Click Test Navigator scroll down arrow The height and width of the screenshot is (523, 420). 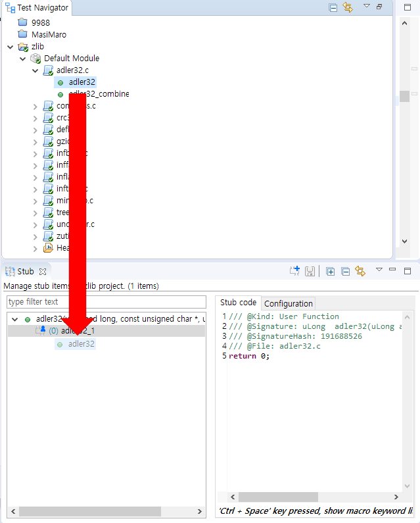(404, 241)
